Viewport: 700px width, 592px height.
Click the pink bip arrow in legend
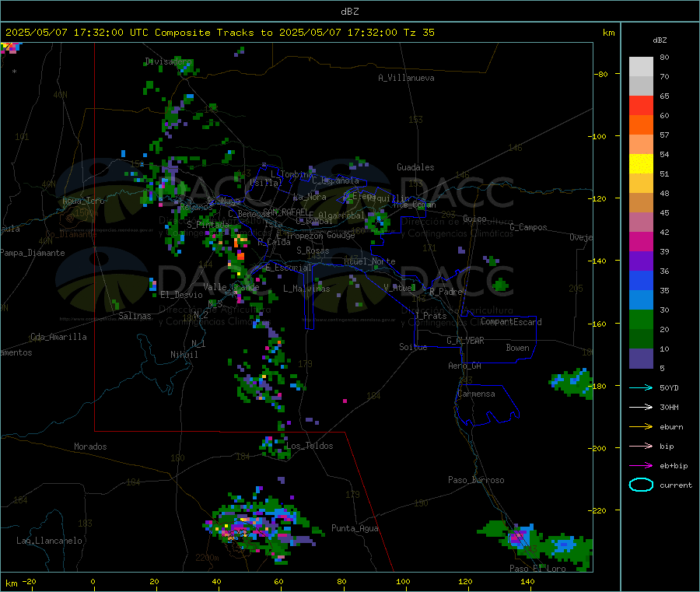click(x=641, y=446)
